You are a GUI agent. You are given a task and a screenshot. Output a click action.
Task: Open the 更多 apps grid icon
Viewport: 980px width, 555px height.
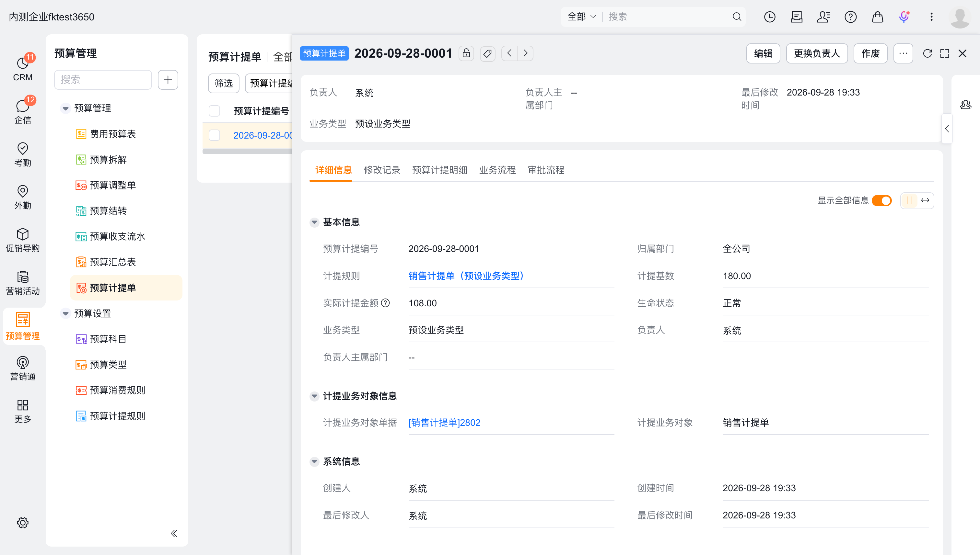tap(22, 411)
